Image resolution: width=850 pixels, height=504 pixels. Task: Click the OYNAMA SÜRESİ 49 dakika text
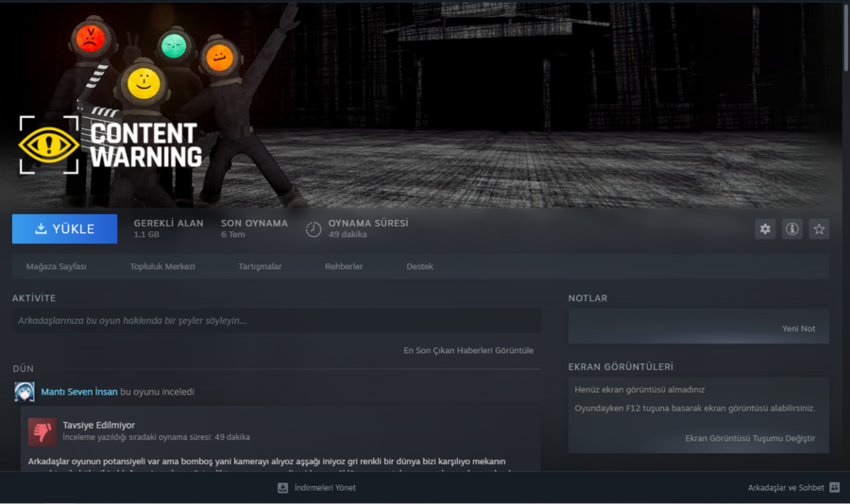(368, 228)
